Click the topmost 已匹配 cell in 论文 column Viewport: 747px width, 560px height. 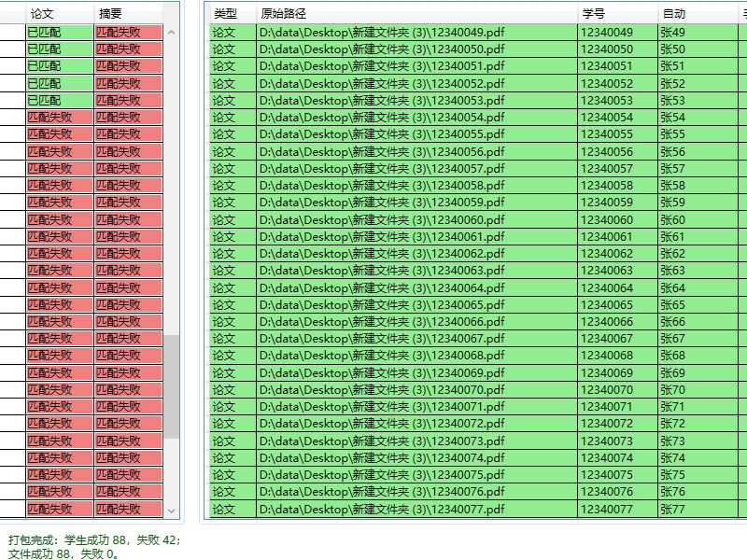point(44,33)
